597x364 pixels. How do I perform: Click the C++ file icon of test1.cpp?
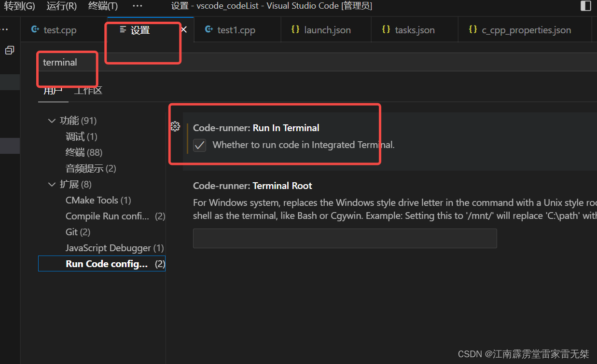[208, 29]
